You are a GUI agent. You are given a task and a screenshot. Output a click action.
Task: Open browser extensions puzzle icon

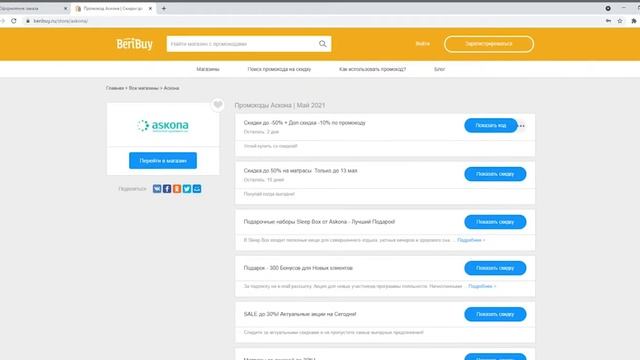[x=634, y=21]
